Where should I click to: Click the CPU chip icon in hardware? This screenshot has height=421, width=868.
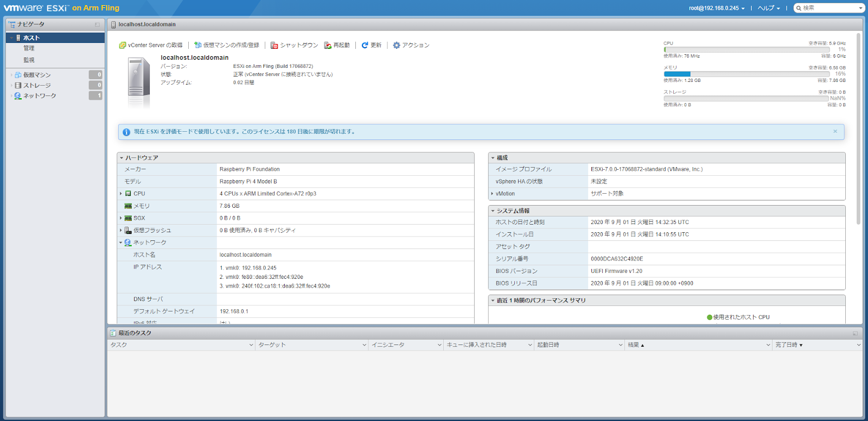(x=128, y=194)
